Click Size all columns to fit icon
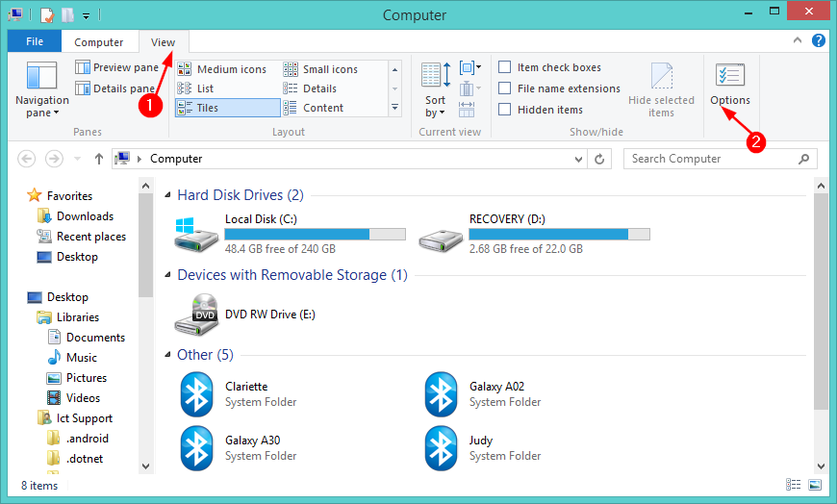 tap(466, 109)
